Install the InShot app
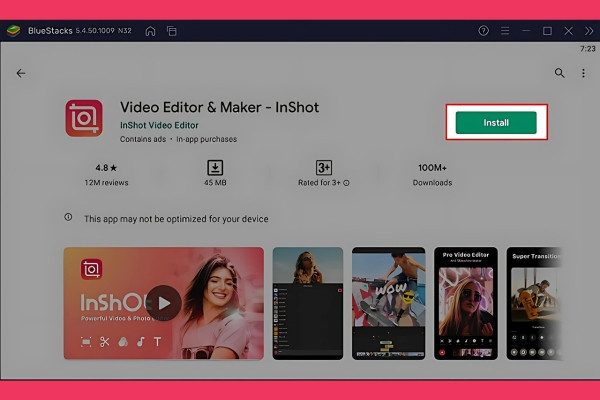Viewport: 600px width, 400px height. pyautogui.click(x=496, y=122)
